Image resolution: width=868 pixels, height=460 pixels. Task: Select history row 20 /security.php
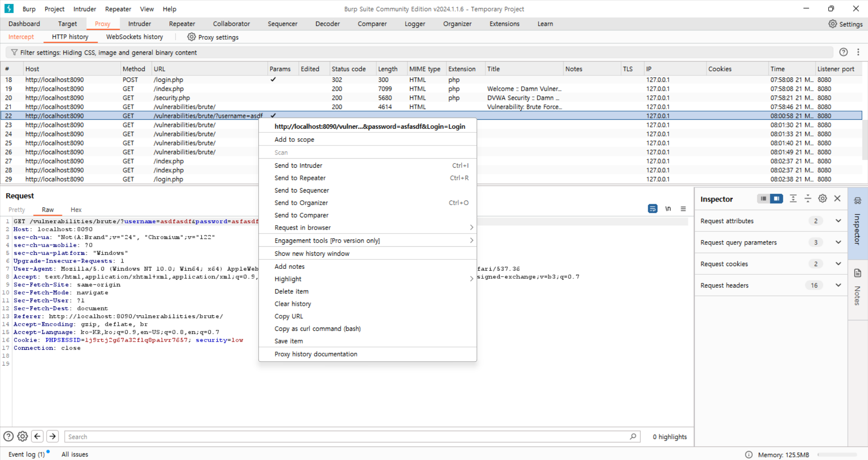tap(431, 98)
